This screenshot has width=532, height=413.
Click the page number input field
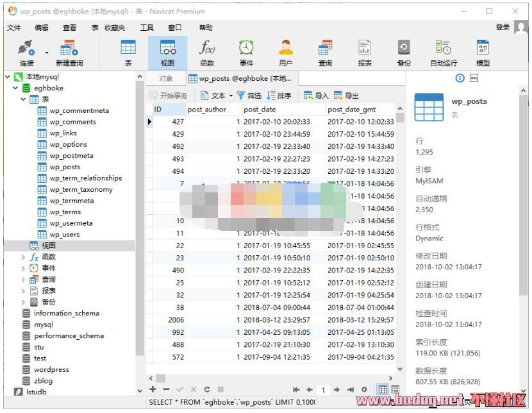tap(323, 389)
